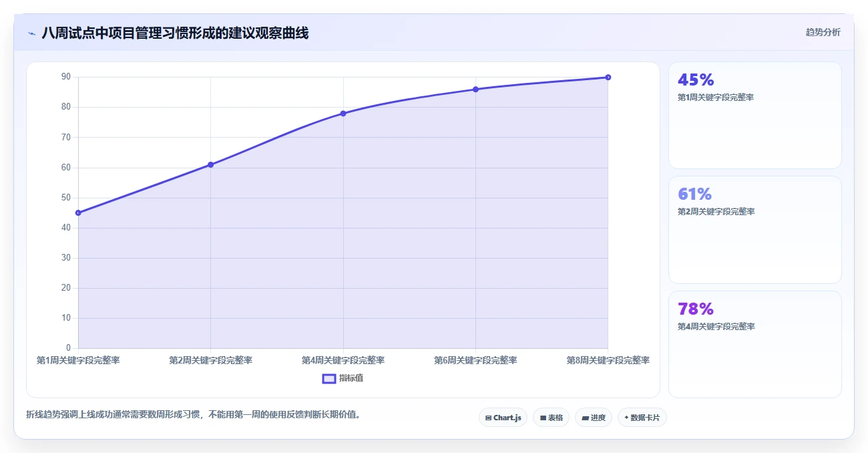The image size is (868, 453).
Task: Click x-axis label 第8周关键字段完整率
Action: pyautogui.click(x=608, y=360)
